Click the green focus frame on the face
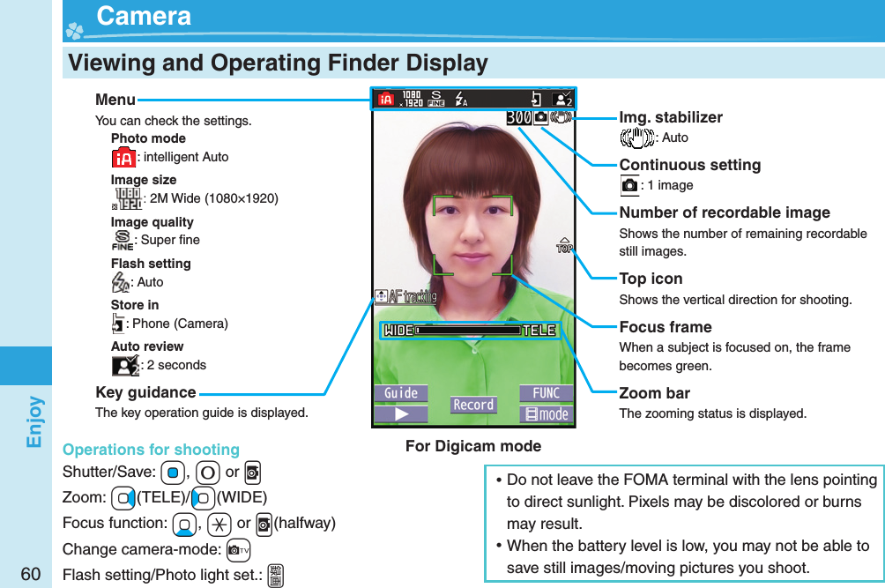This screenshot has width=885, height=588. 472,234
